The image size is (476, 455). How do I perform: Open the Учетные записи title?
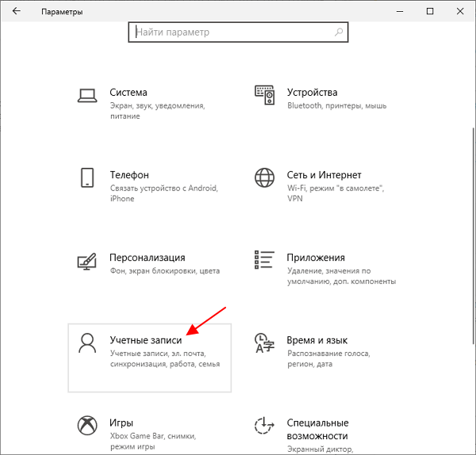click(x=146, y=340)
